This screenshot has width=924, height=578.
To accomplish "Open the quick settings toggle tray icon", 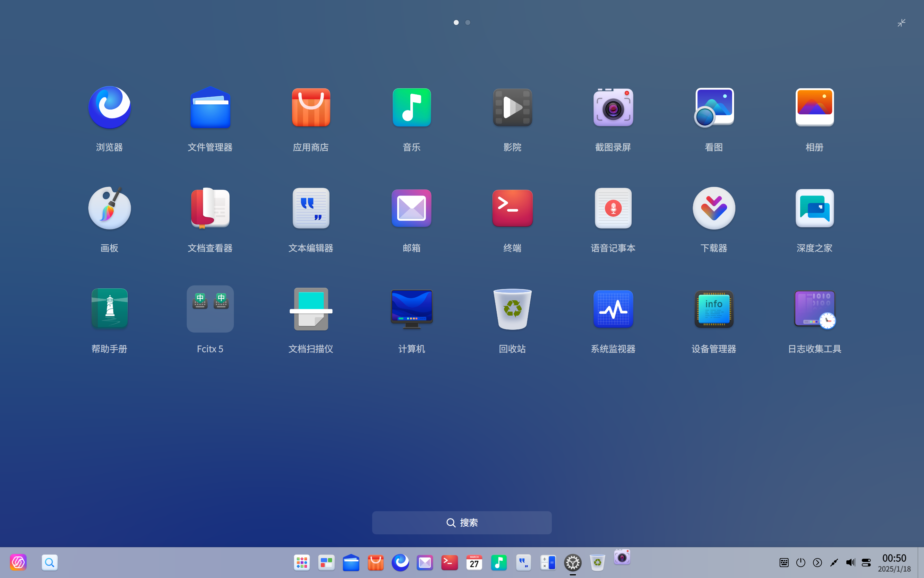I will (x=866, y=562).
